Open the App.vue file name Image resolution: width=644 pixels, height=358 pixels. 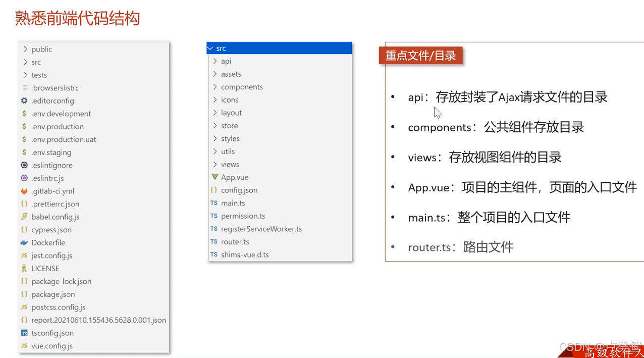(235, 177)
